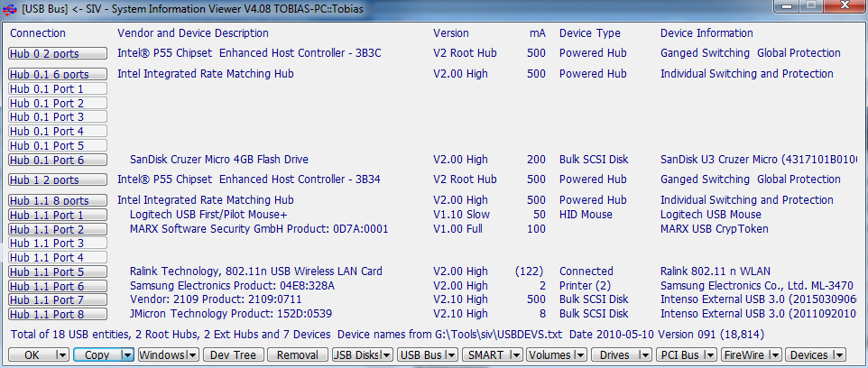Click the (122) mA value

(x=529, y=271)
